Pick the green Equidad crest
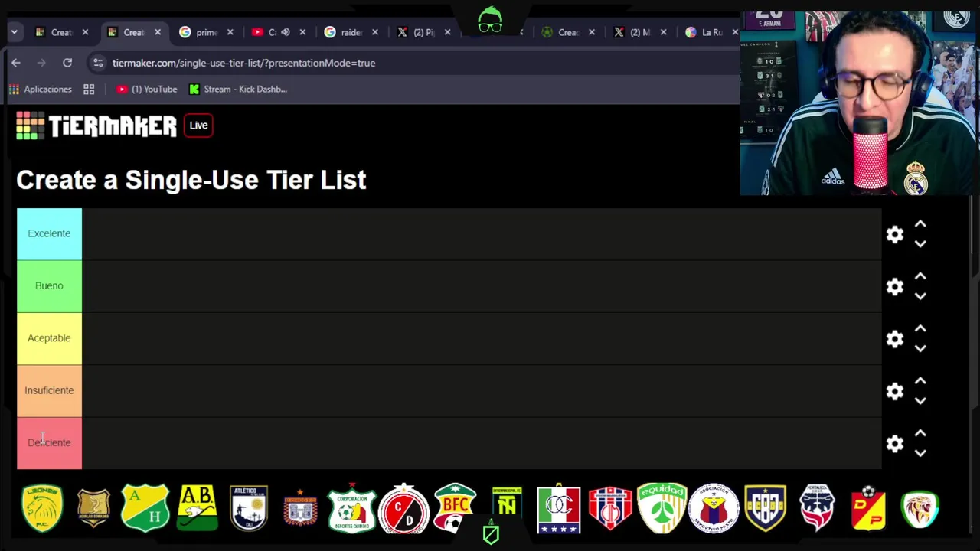 point(662,508)
